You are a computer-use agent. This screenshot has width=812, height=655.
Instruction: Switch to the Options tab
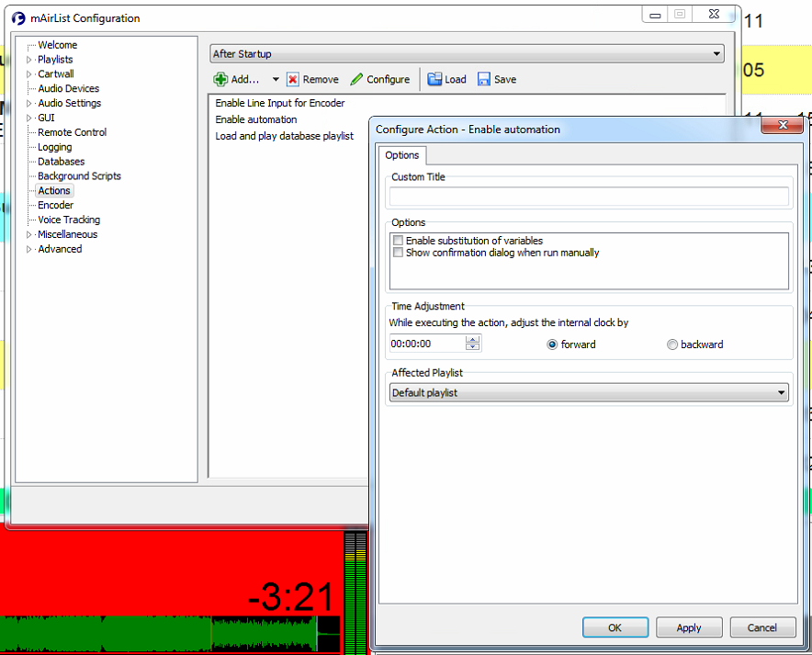401,155
